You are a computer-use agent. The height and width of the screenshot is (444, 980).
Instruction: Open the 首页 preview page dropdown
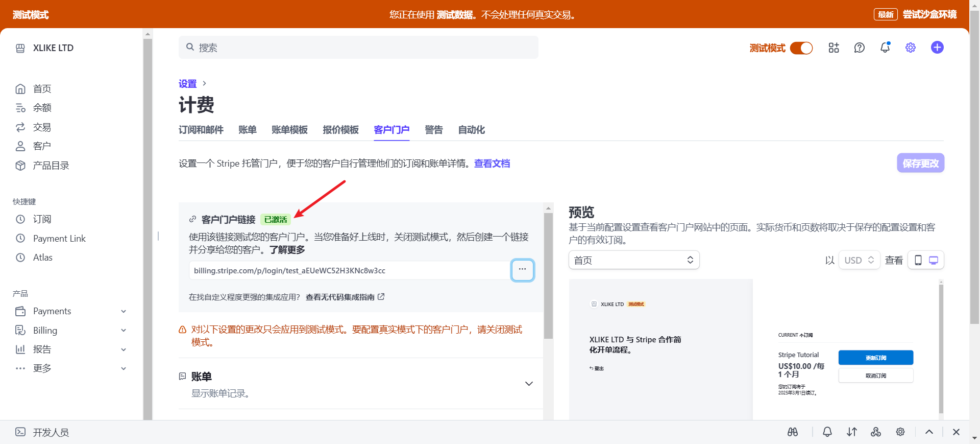tap(633, 260)
